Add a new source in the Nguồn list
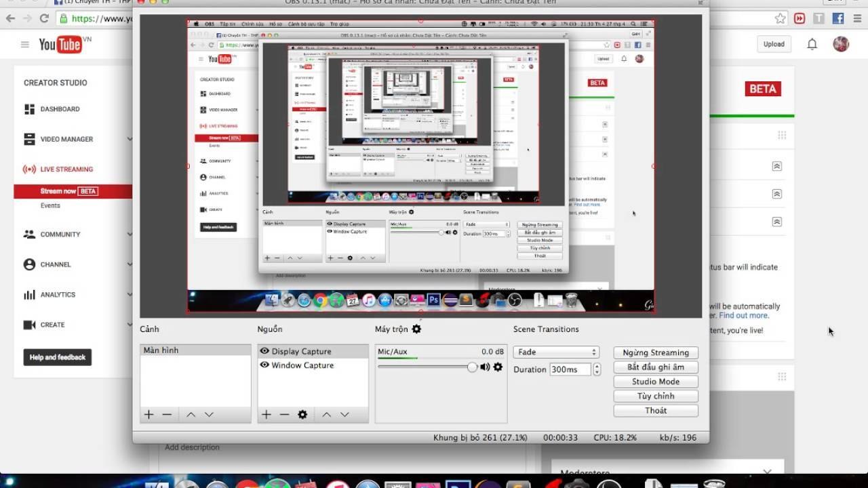The width and height of the screenshot is (868, 488). (x=266, y=415)
